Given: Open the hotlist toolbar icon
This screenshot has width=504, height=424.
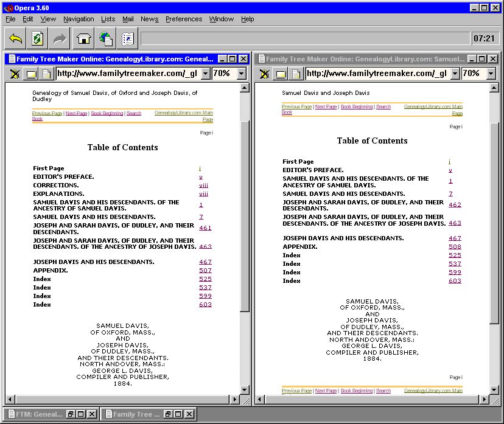Looking at the screenshot, I should [x=128, y=38].
